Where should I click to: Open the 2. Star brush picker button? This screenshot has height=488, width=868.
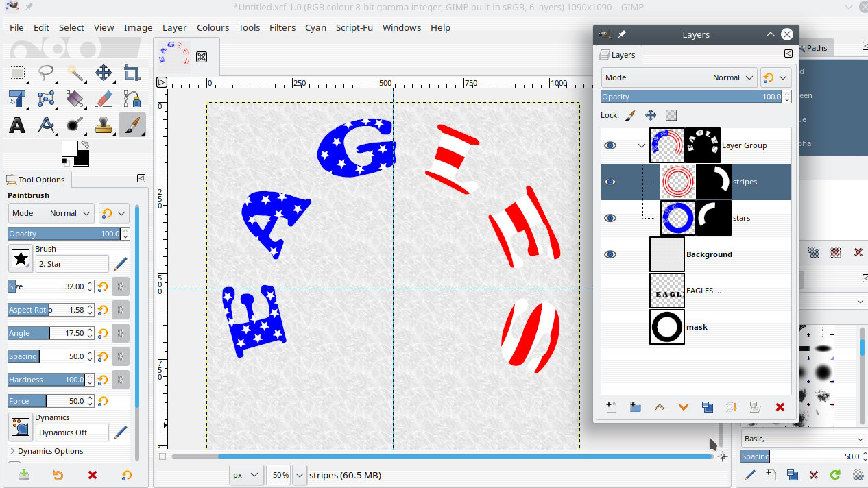21,258
